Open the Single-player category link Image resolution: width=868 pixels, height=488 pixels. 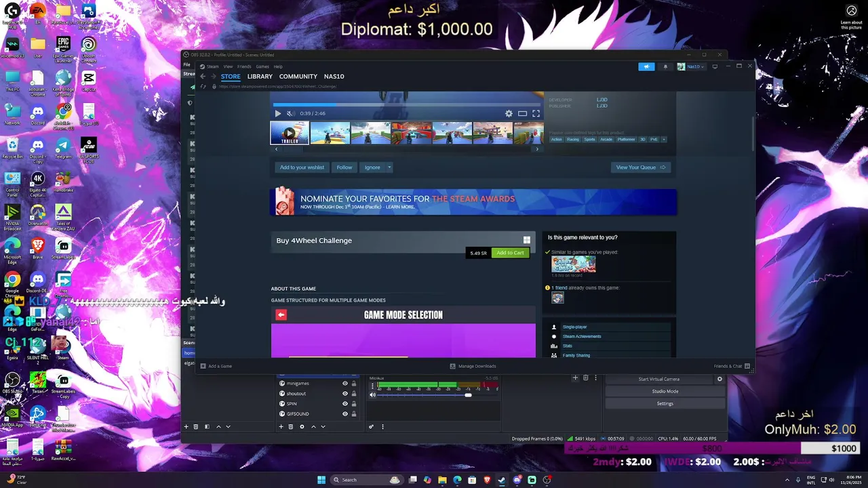[x=574, y=327]
